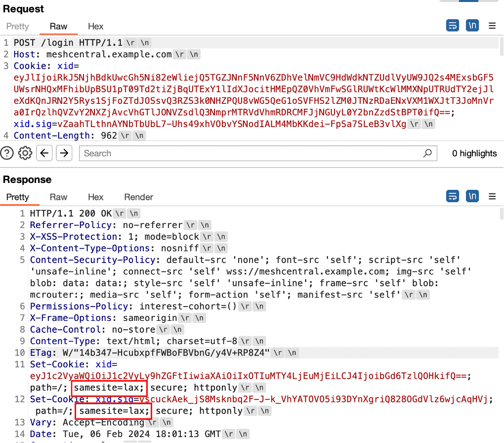Toggle show non-printable chars in Response panel
This screenshot has width=504, height=443.
472,196
